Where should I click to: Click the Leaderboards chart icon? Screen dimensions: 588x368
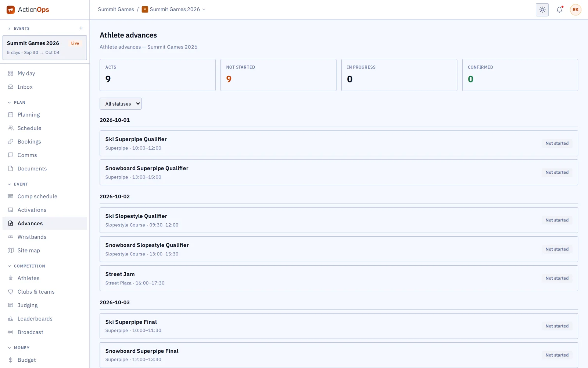click(11, 319)
